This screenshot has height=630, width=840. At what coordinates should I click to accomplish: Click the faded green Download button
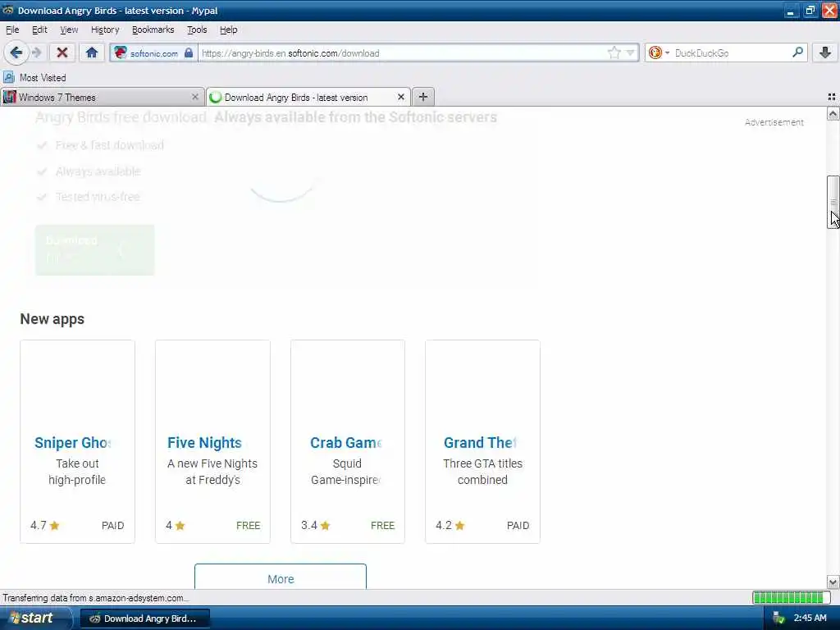click(x=95, y=250)
